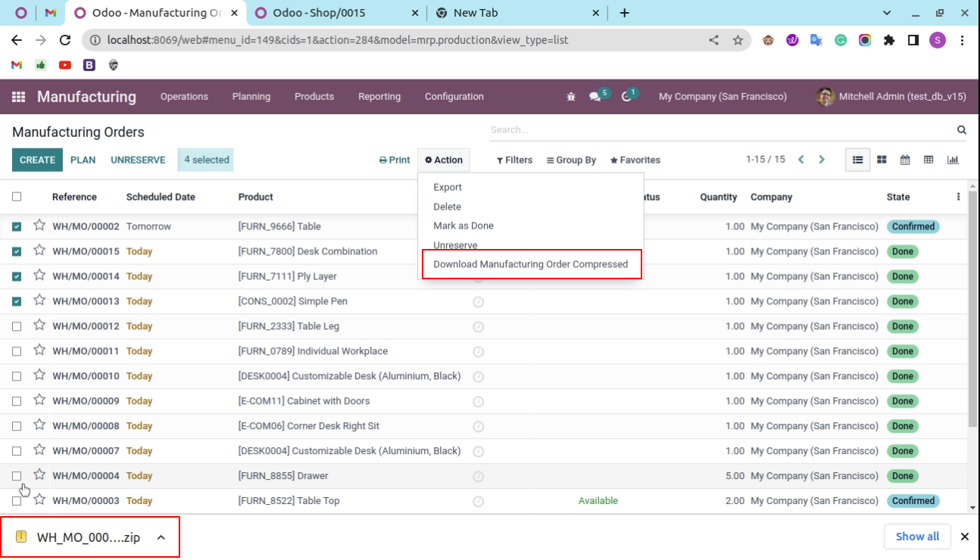Open the Group By dropdown
Image resolution: width=980 pixels, height=560 pixels.
point(571,160)
